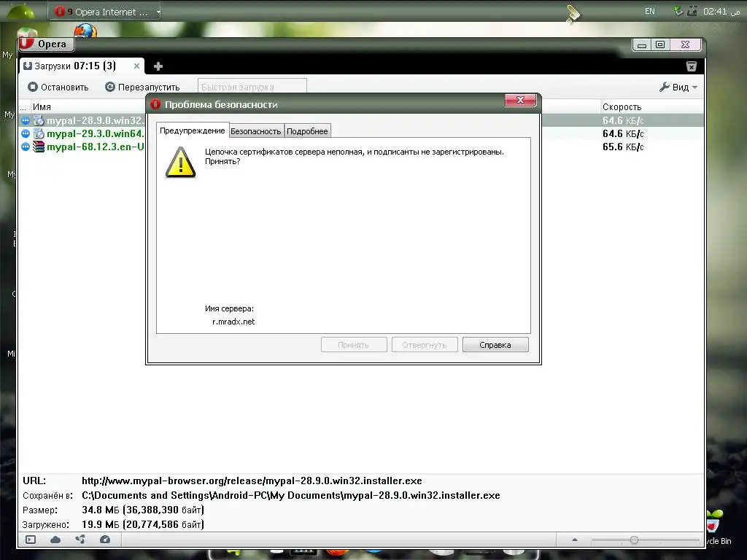
Task: Click the Справка help button
Action: pyautogui.click(x=495, y=345)
